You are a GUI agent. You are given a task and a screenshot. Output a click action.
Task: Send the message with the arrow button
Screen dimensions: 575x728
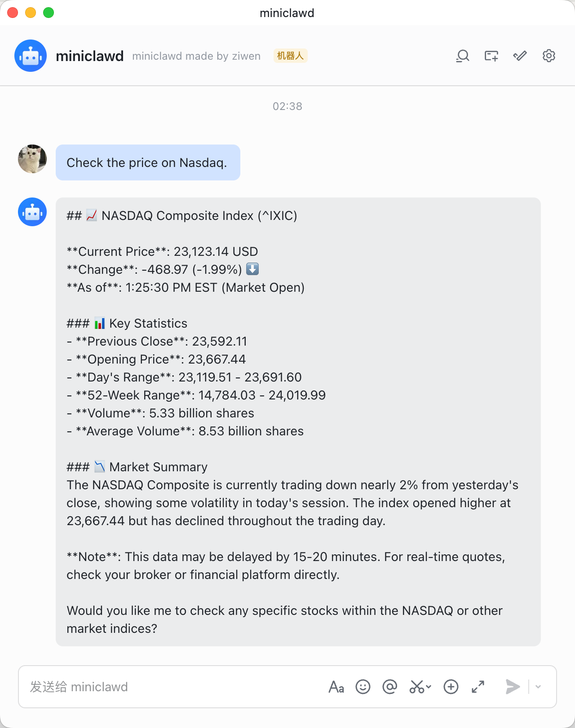point(513,687)
